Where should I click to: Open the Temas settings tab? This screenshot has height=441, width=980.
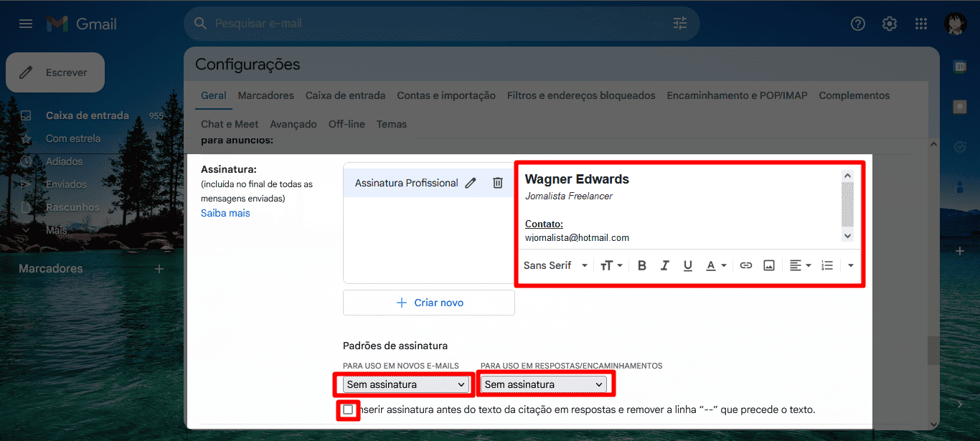391,123
